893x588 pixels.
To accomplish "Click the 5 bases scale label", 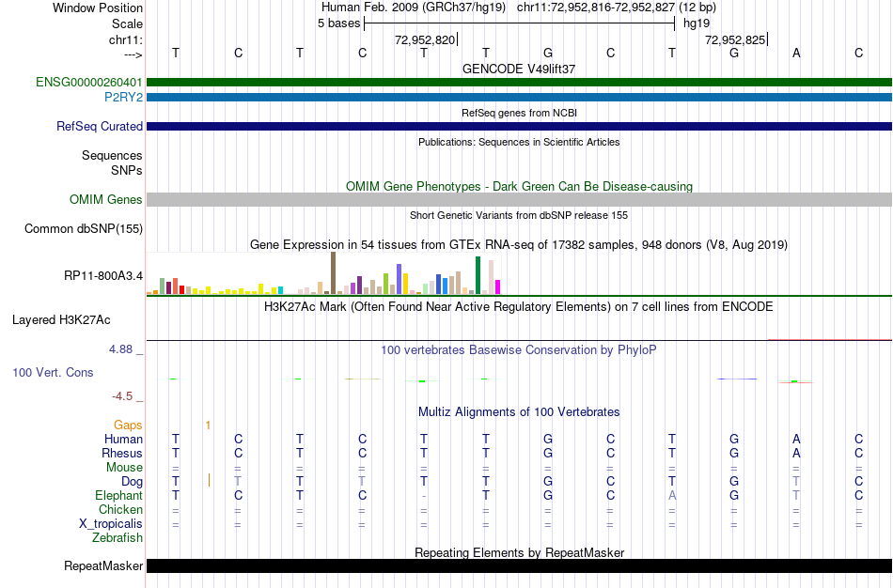I will (x=338, y=23).
